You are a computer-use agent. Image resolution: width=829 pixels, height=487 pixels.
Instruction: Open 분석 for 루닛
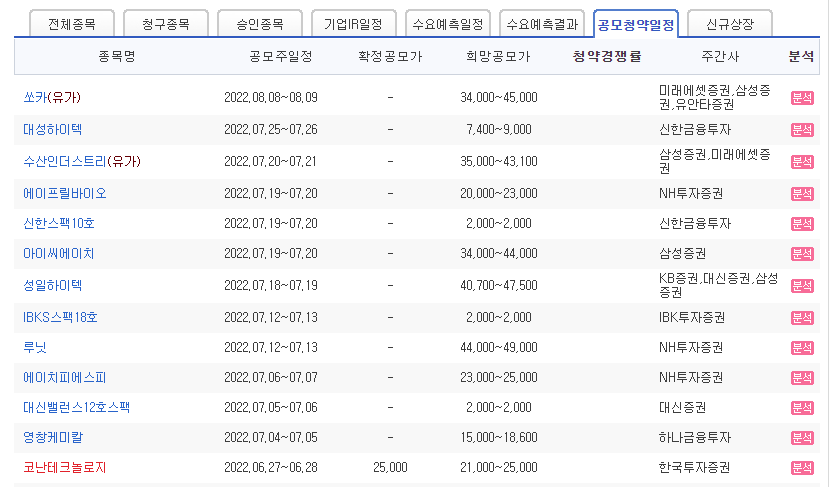pos(802,347)
